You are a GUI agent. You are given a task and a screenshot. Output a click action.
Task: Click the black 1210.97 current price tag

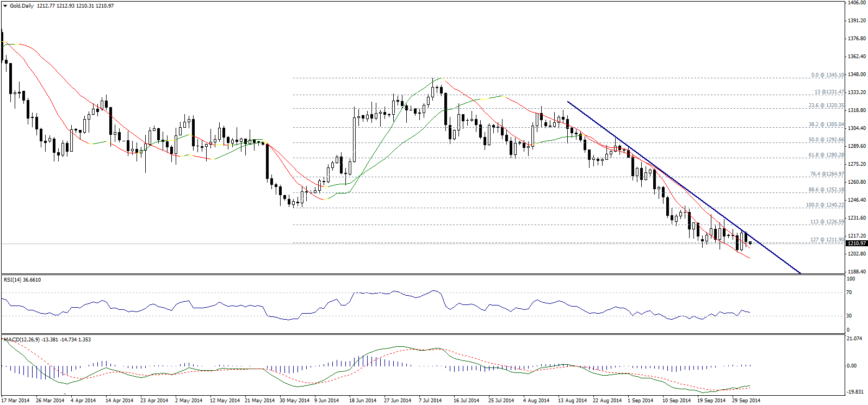point(856,244)
